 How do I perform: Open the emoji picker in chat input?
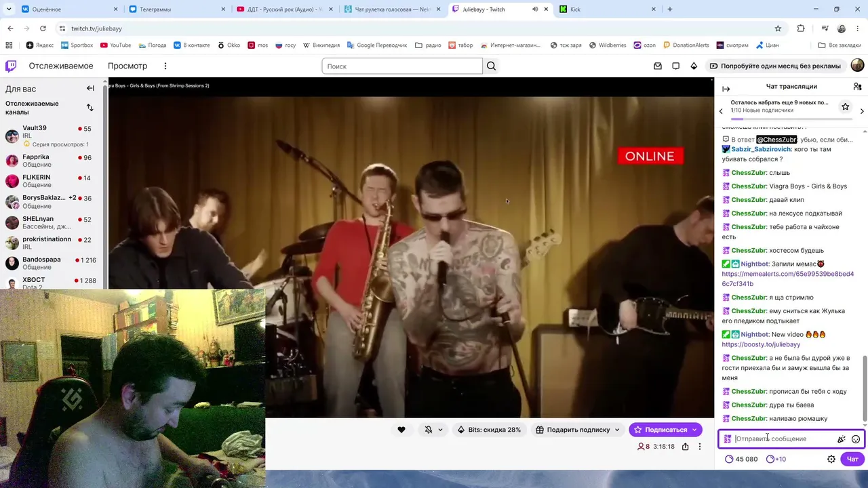(x=856, y=439)
